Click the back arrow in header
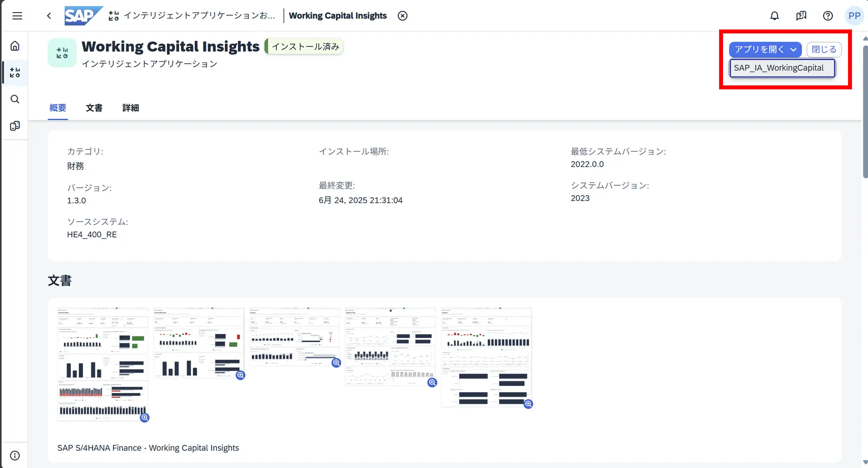The width and height of the screenshot is (868, 468). point(49,16)
